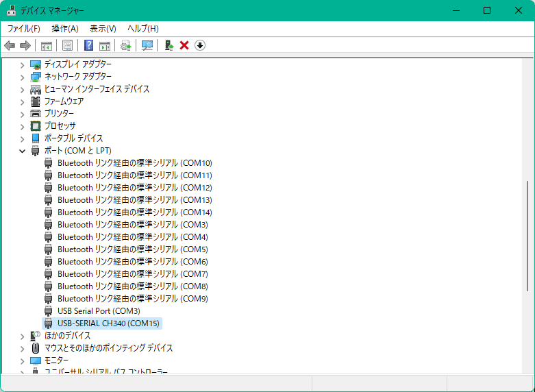Click the blue Help toolbar icon
Viewport: 535px width, 392px height.
(88, 45)
